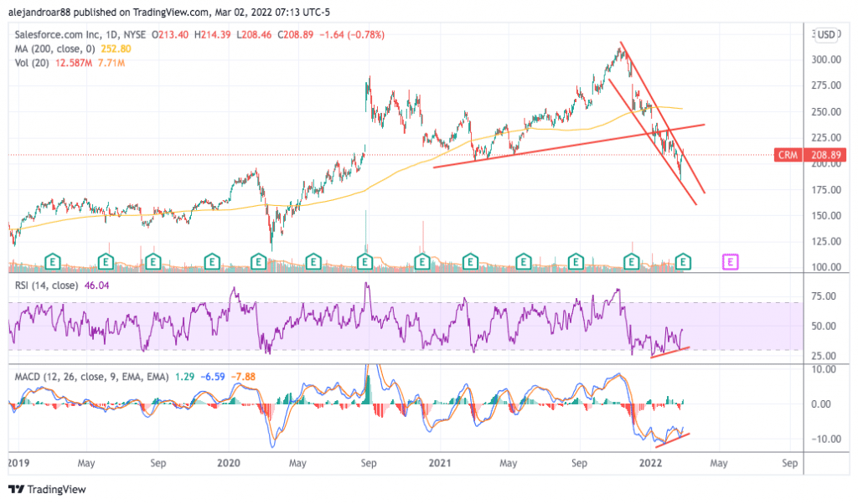This screenshot has height=504, width=858.
Task: Open the earnings marker at the September 2020 gap
Action: (x=364, y=262)
